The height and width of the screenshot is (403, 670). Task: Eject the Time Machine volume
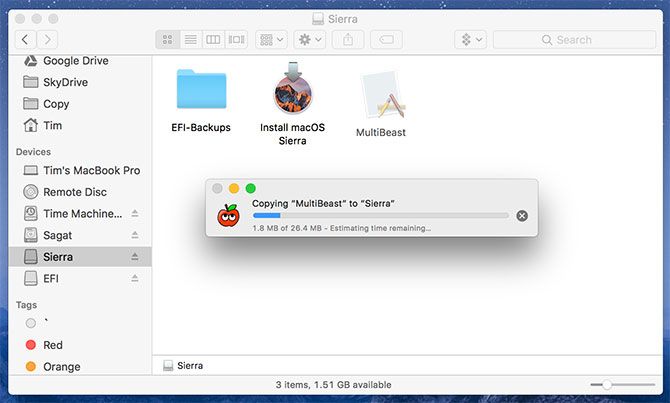coord(135,213)
